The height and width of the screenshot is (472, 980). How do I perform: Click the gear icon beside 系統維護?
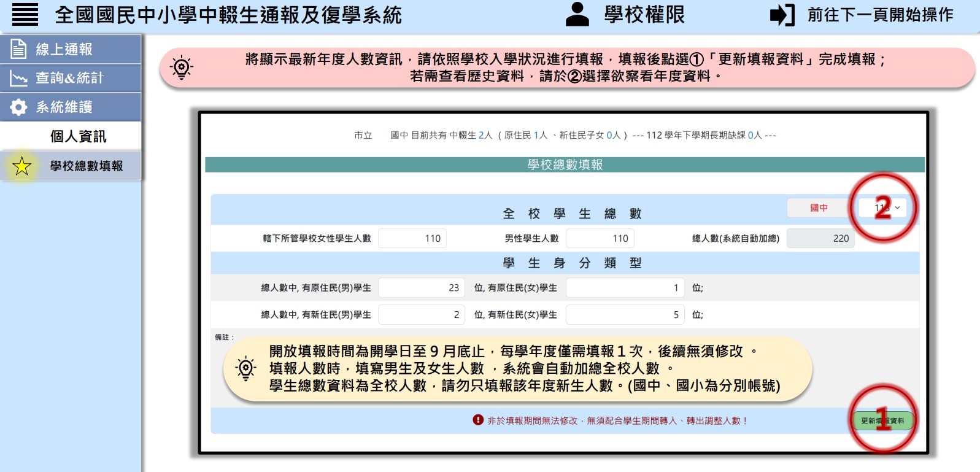[x=18, y=107]
